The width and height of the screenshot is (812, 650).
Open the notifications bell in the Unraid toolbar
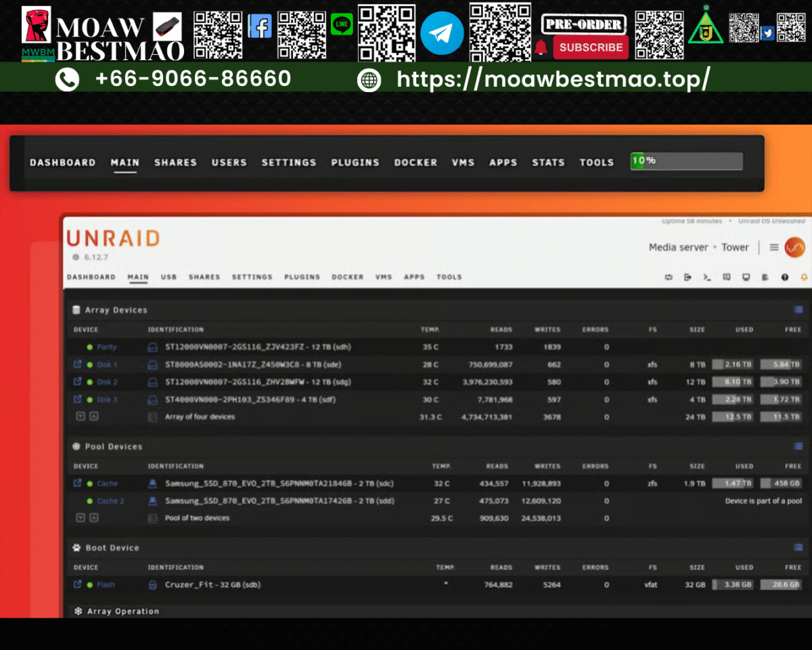803,277
